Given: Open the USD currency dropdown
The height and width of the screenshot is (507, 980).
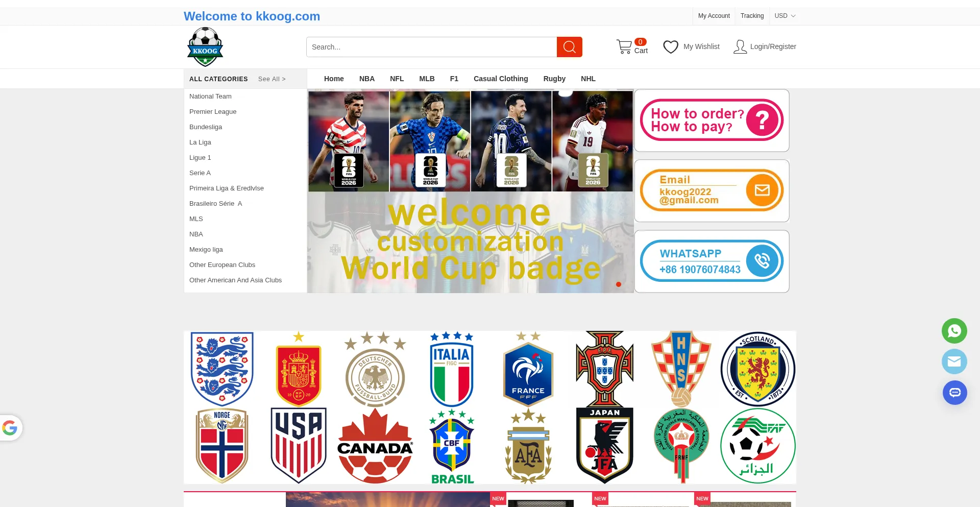Looking at the screenshot, I should [x=785, y=16].
